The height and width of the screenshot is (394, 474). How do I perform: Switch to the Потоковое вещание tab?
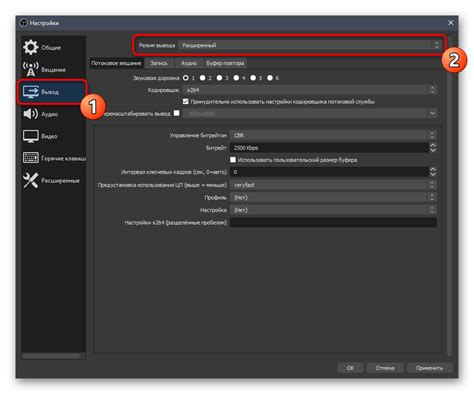coord(116,63)
